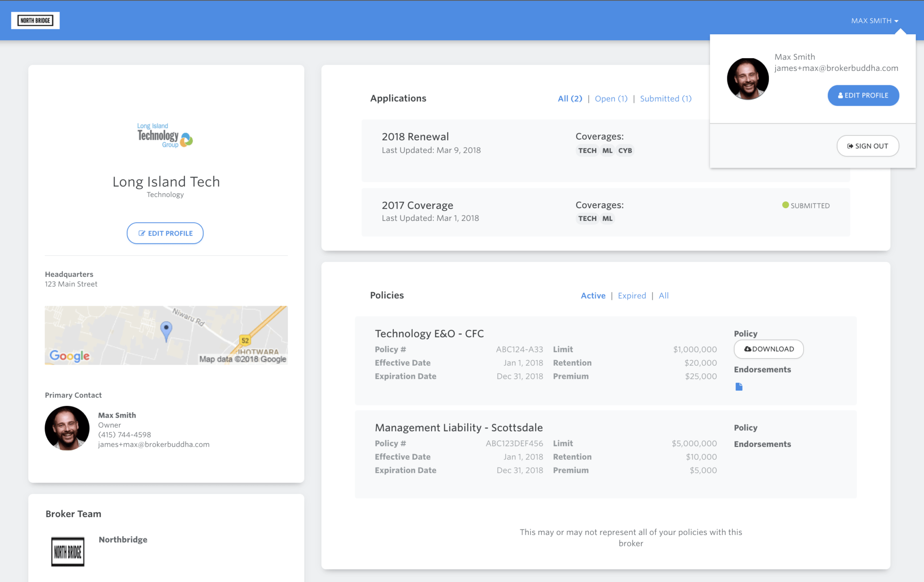Click the $1,000,000 limit value
The height and width of the screenshot is (582, 924).
(695, 349)
